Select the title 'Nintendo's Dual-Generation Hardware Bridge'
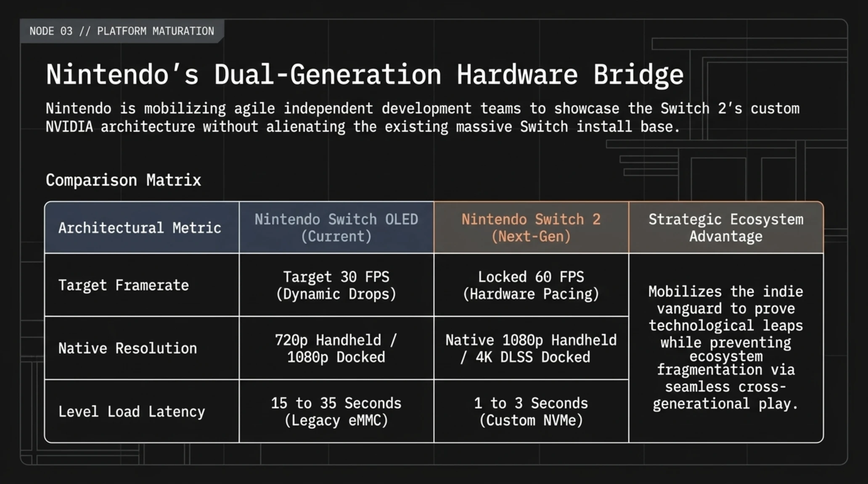This screenshot has height=484, width=868. click(365, 75)
